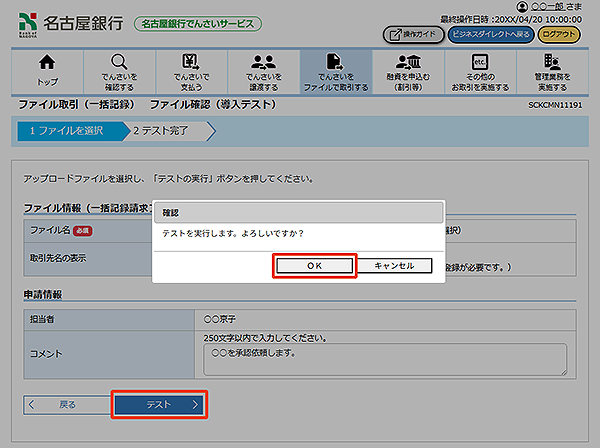Select でんさいをファイルで取引する file icon

click(335, 64)
